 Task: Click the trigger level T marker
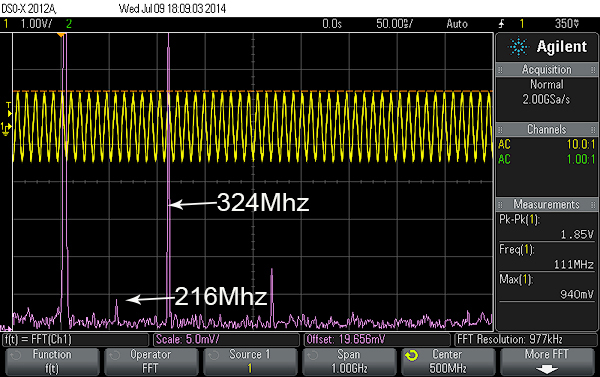(9, 109)
